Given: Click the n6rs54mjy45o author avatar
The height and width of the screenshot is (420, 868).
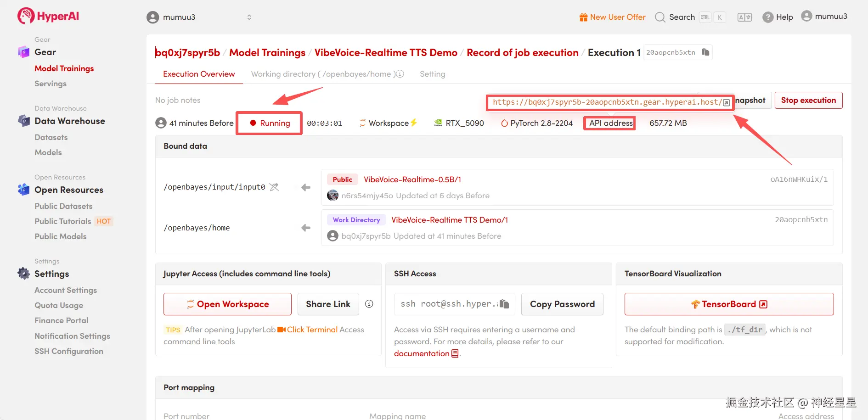Looking at the screenshot, I should point(333,196).
